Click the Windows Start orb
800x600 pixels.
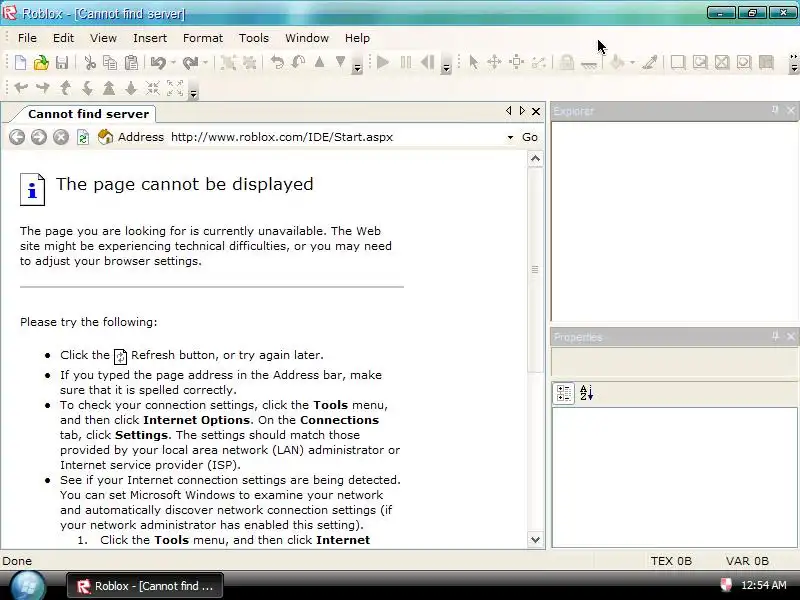(29, 586)
